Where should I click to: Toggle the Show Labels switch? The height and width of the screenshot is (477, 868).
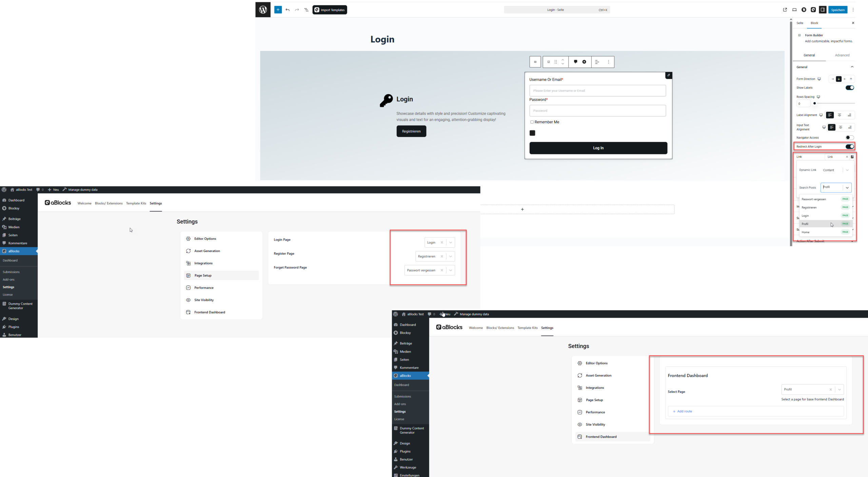point(849,88)
